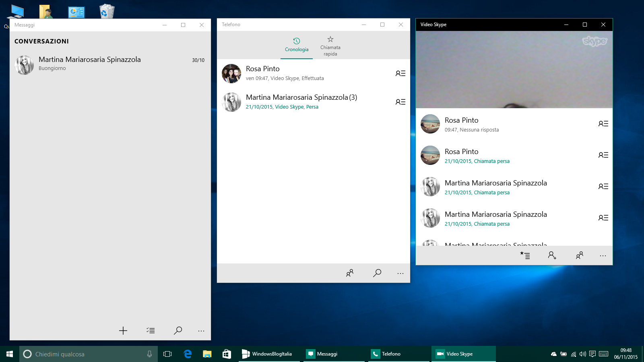Switch to Video Skype taskbar button
Screen dimensions: 644x362
(464, 354)
